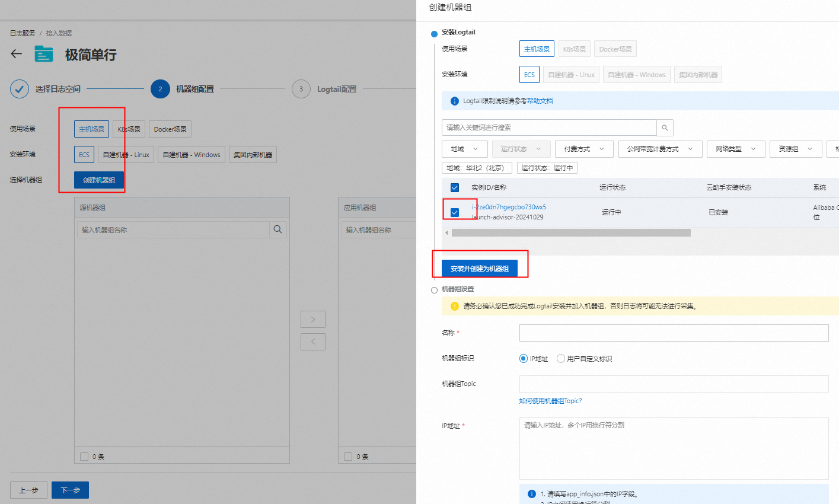Open instance link i-2ze0dn7hgegcbo730wx5
The height and width of the screenshot is (504, 839).
pos(509,207)
